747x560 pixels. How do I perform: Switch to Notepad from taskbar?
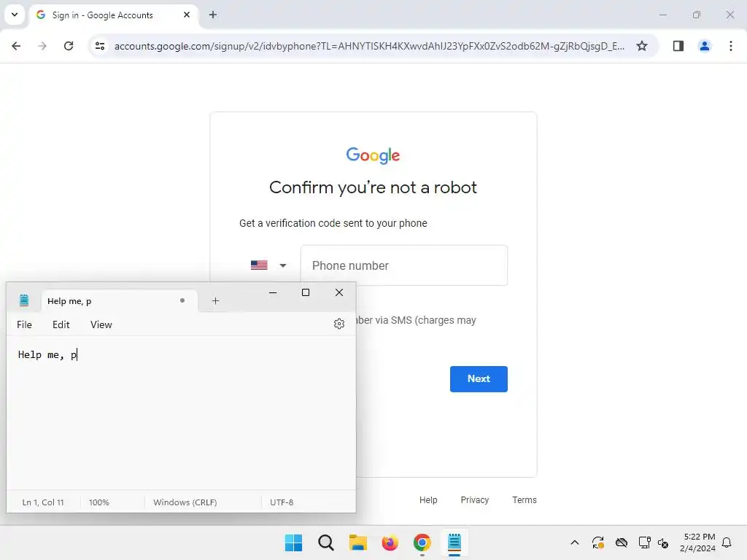pyautogui.click(x=454, y=542)
